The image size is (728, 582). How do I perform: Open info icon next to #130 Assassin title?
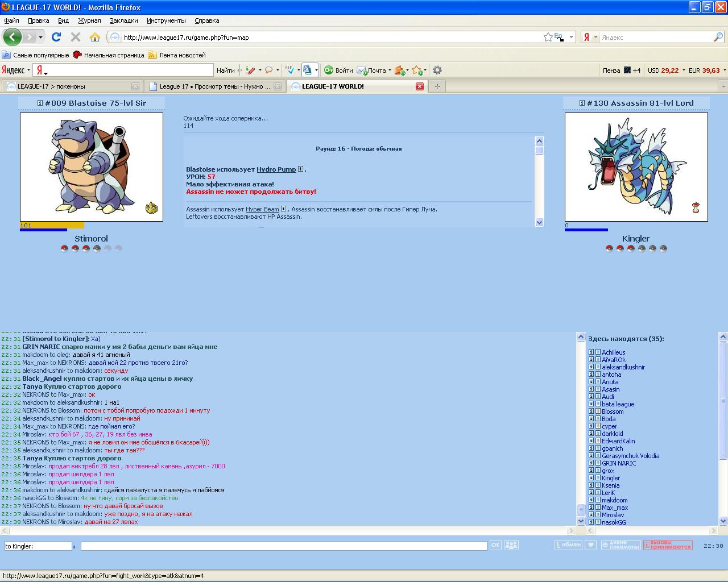[582, 103]
